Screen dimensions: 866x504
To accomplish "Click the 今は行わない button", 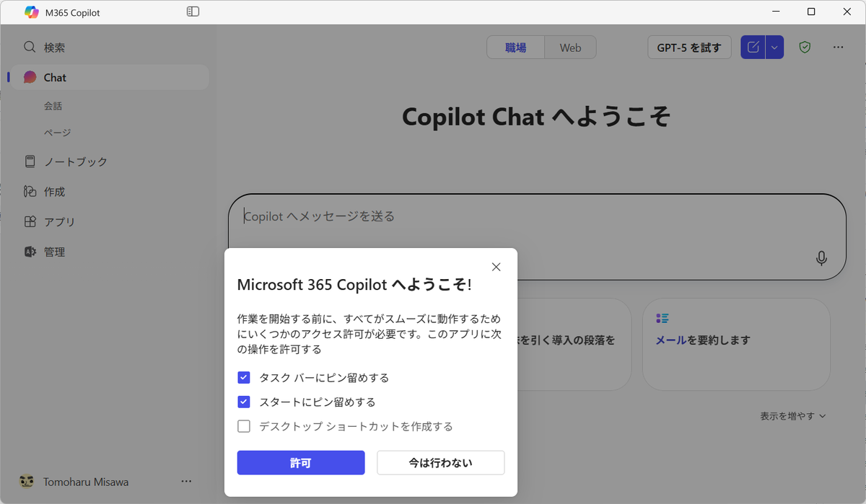I will [440, 463].
